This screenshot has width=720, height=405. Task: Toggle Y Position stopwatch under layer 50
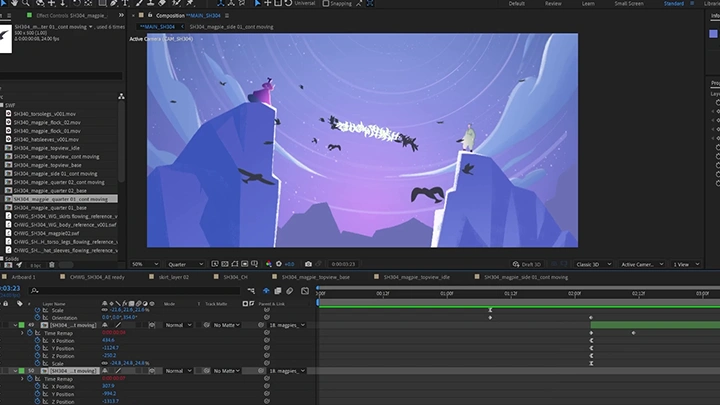(37, 394)
